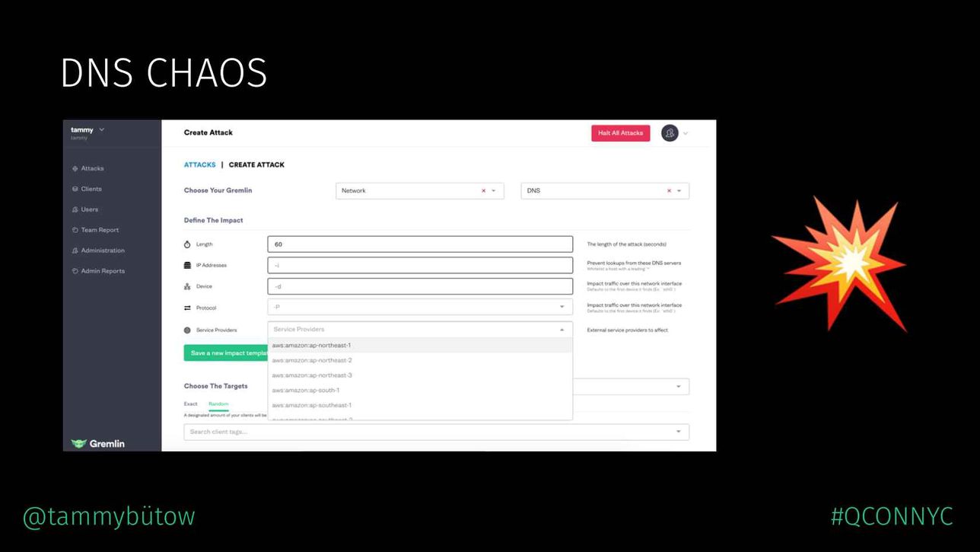
Task: Expand the avatar menu chevron
Action: 686,133
